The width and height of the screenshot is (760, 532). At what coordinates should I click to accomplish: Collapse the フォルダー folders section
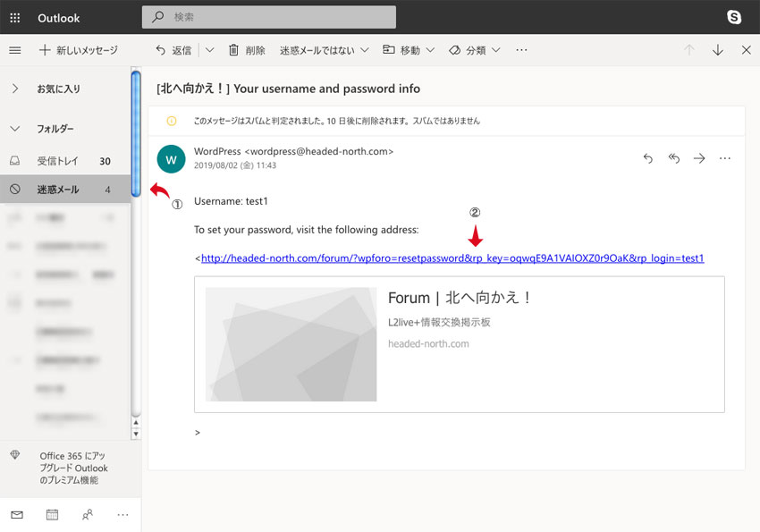point(15,129)
